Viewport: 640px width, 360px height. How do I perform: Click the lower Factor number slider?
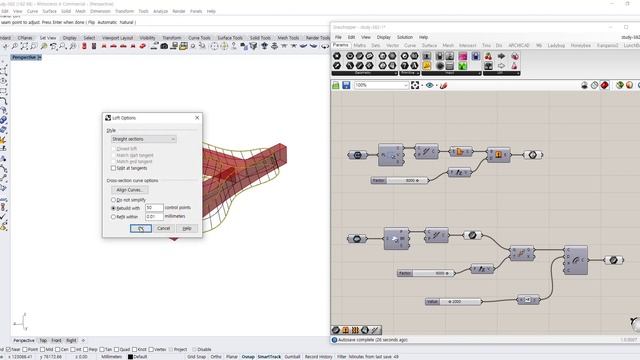(425, 273)
